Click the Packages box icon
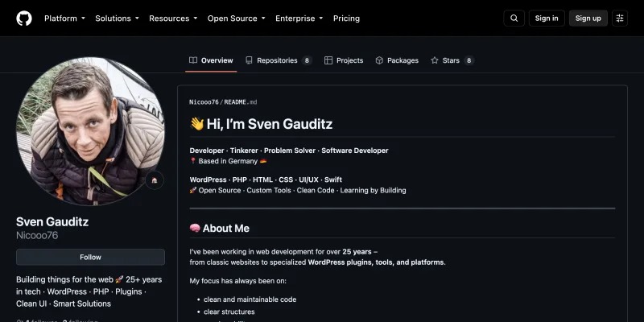Image resolution: width=644 pixels, height=322 pixels. 379,60
